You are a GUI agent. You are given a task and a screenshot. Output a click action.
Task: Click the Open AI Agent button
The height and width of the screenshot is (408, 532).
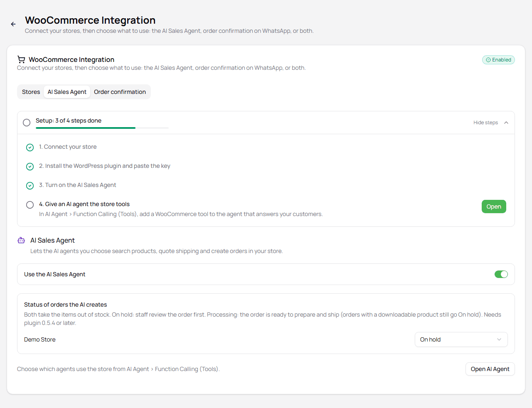(x=490, y=369)
